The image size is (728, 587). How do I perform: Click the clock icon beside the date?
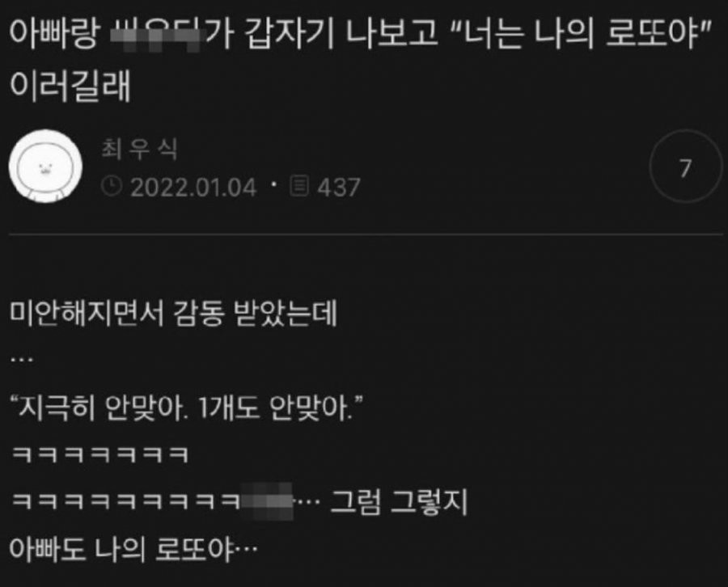(x=112, y=186)
